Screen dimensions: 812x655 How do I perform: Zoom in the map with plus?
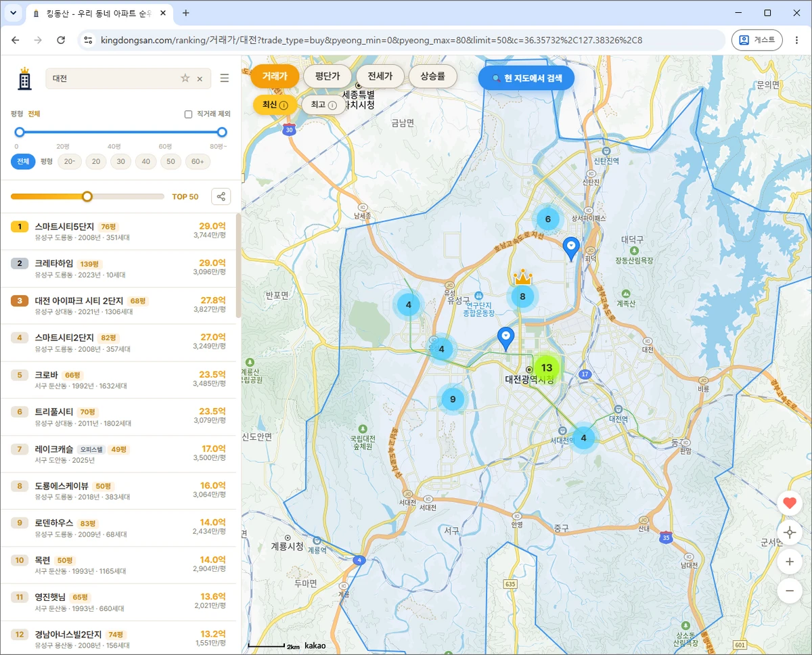pos(790,562)
